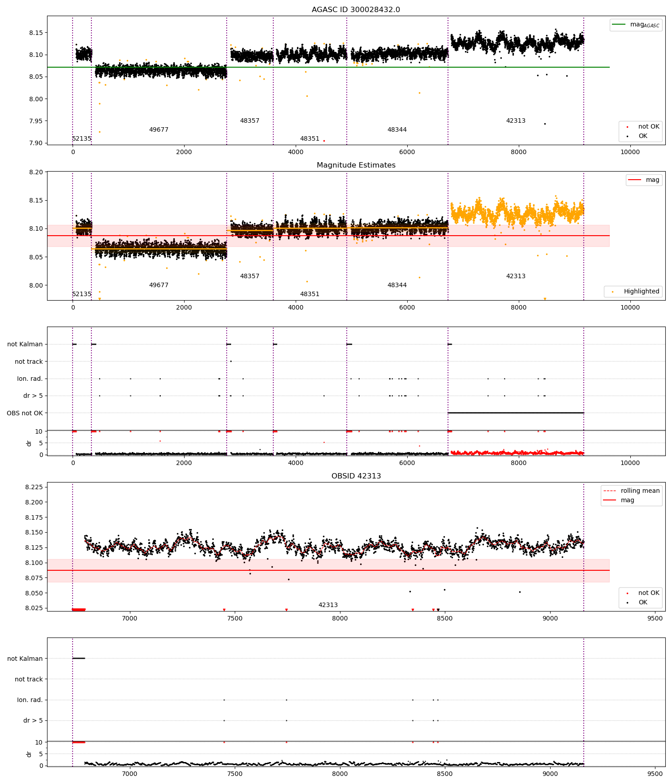The image size is (672, 784).
Task: Click the "OBS not OK" axis label
Action: [25, 413]
